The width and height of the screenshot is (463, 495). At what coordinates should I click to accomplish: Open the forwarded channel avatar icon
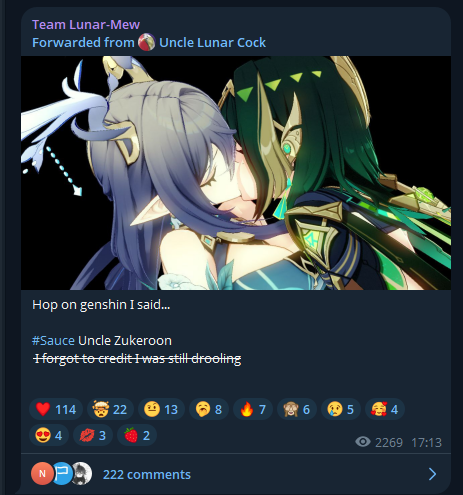click(x=147, y=42)
